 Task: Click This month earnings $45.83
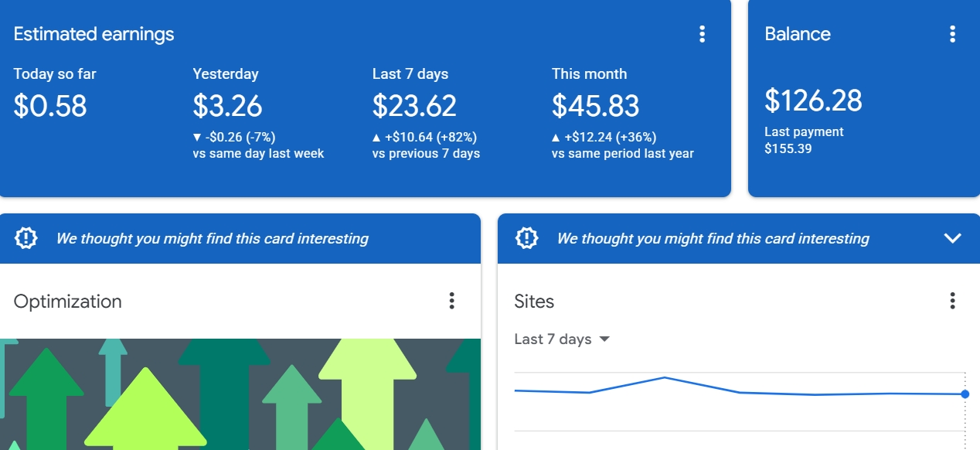pos(596,106)
